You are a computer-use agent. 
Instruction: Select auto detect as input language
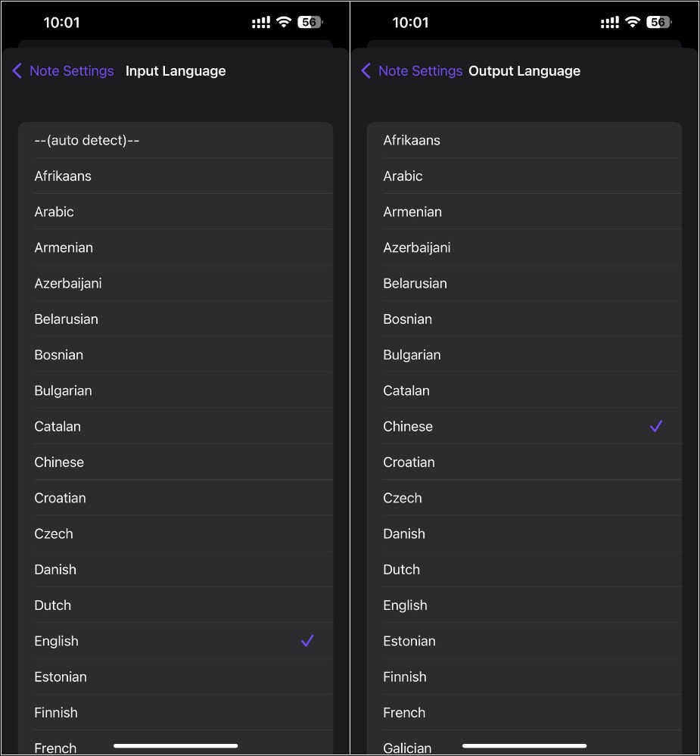click(x=87, y=140)
